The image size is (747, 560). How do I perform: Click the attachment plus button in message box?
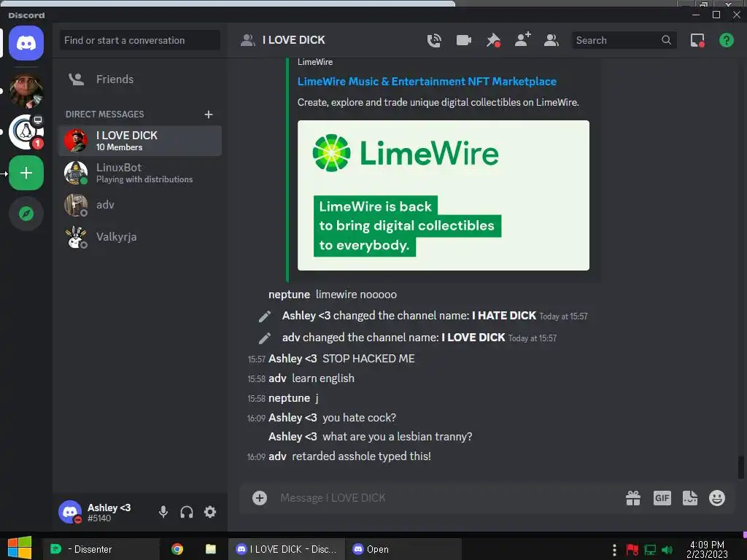coord(260,498)
